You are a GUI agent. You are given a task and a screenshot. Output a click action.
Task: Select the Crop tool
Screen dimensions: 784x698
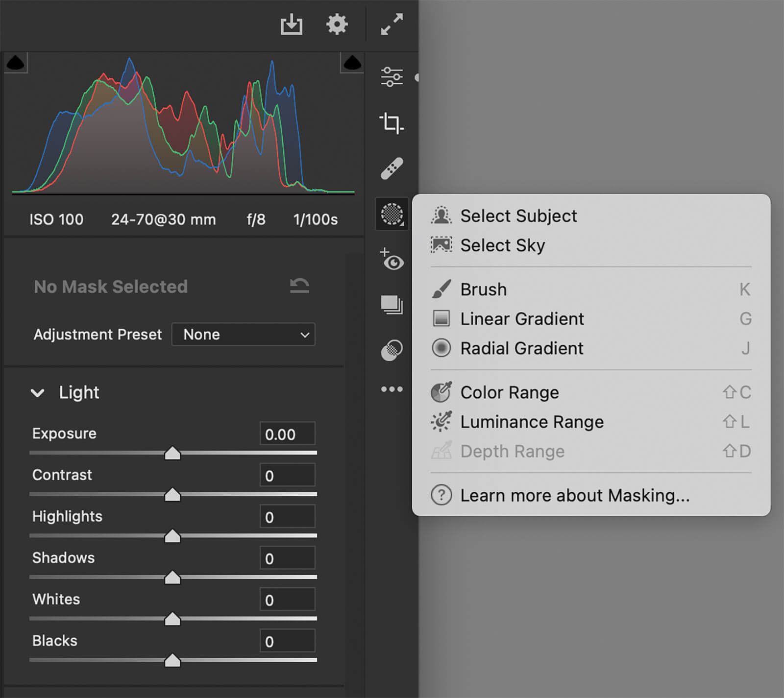[392, 123]
